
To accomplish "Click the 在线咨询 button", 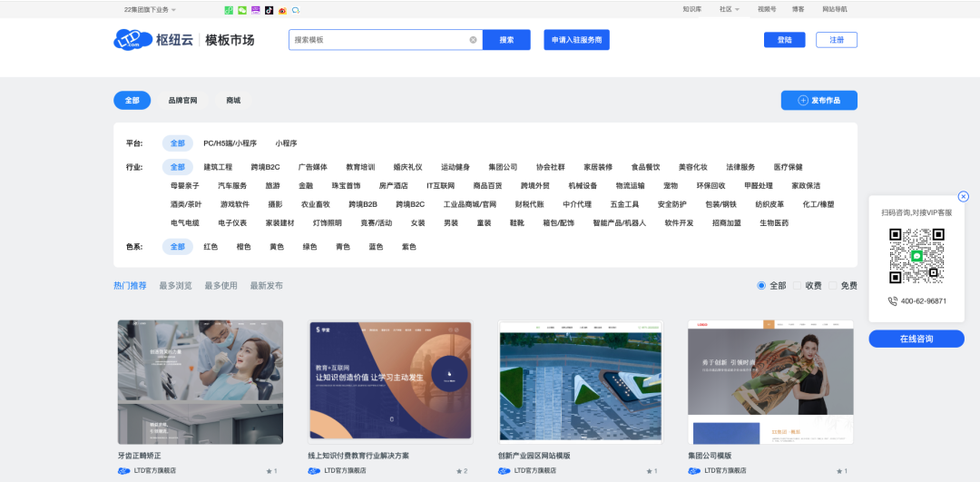I will (916, 339).
